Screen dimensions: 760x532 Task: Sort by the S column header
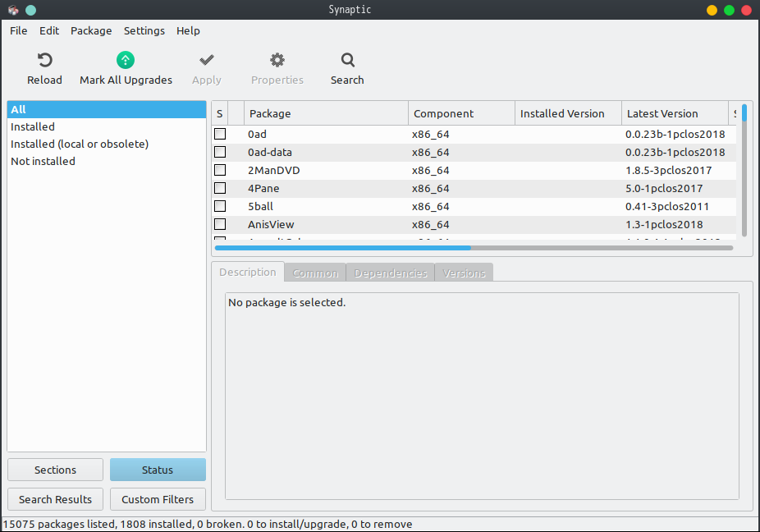point(220,113)
